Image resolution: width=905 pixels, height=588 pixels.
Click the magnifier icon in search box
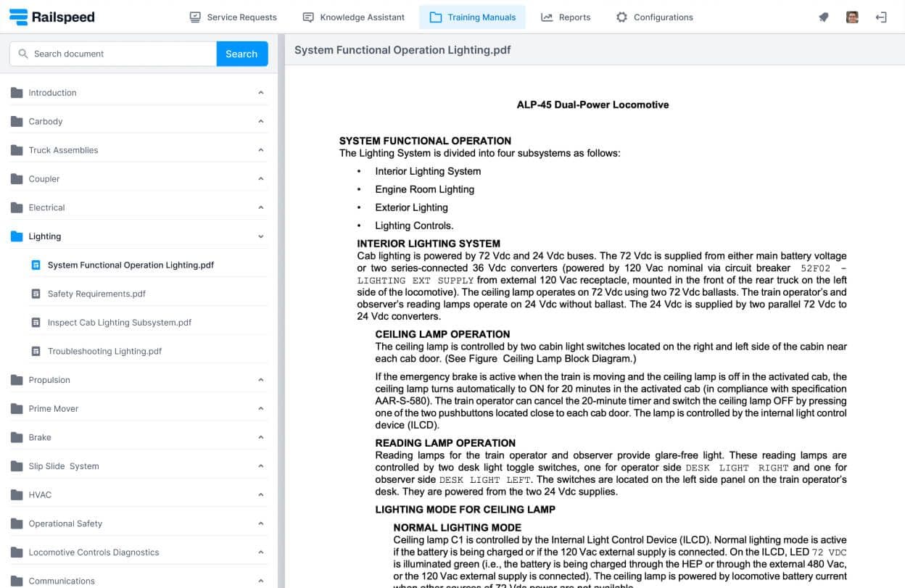pos(23,54)
